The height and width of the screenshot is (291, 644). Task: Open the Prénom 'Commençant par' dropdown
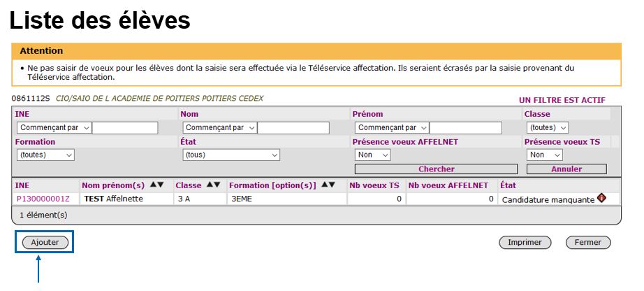[x=392, y=128]
